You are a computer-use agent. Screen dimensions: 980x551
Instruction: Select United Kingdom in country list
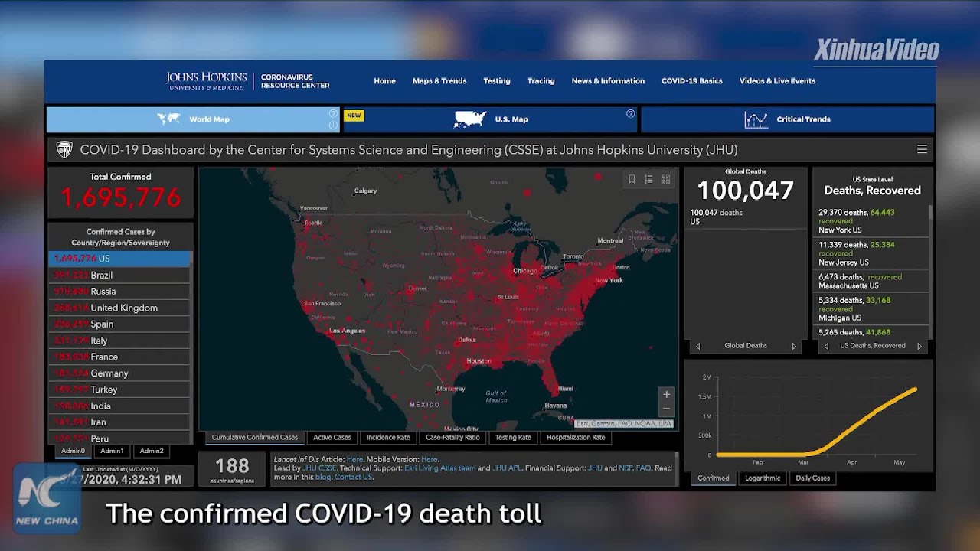(119, 308)
